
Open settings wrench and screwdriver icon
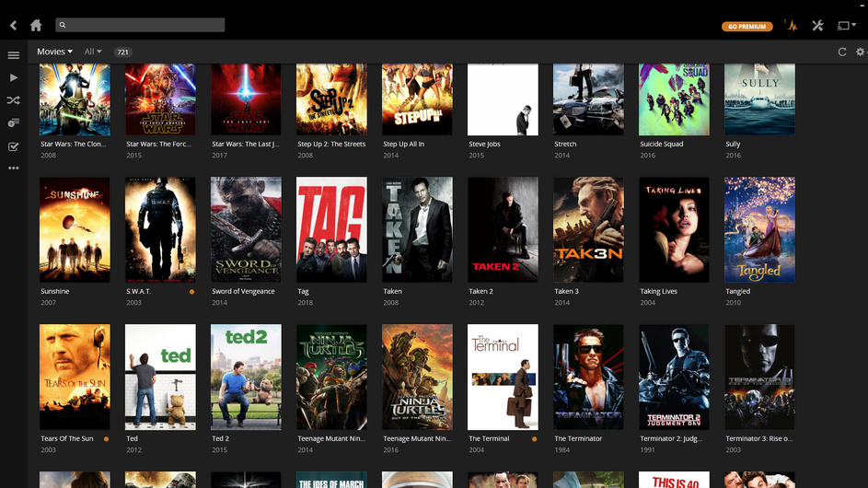(x=817, y=26)
